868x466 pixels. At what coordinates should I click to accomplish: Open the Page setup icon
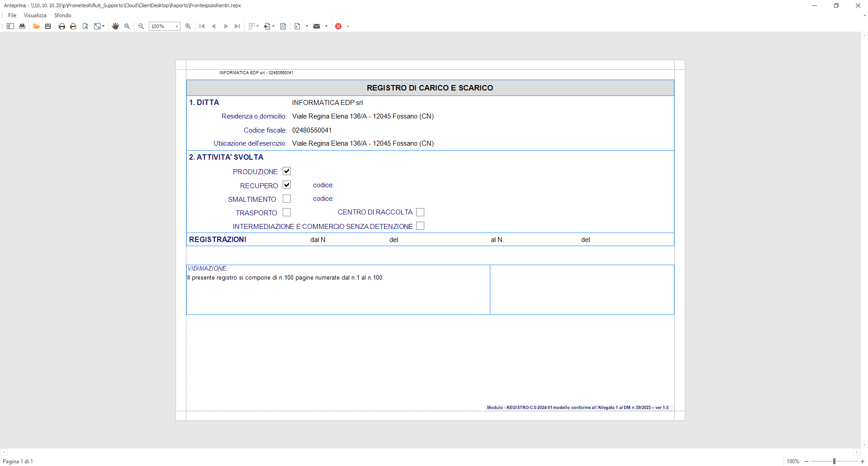point(85,26)
